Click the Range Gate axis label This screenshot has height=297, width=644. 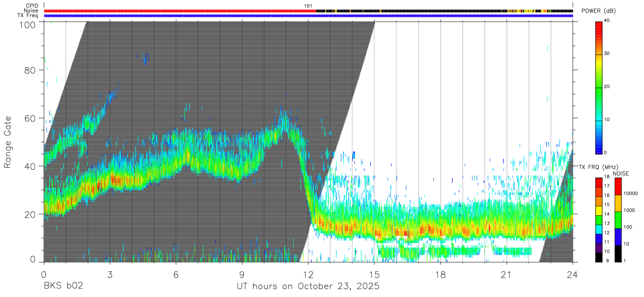pos(8,142)
